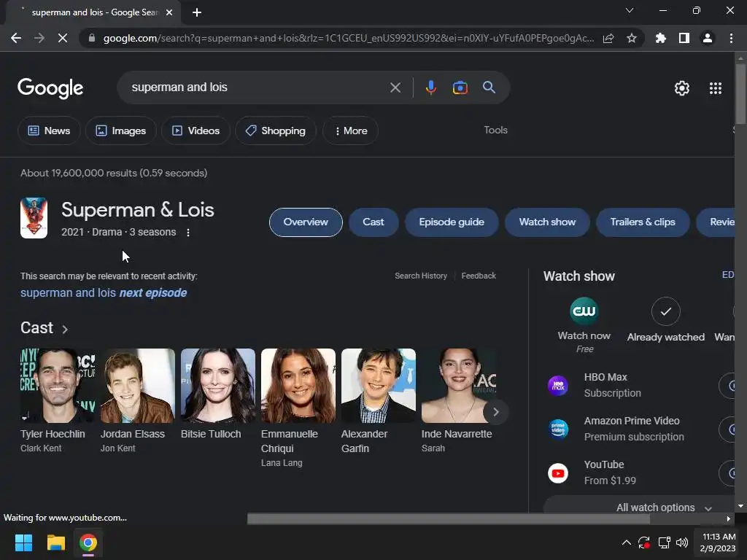Open Tyler Hoechlin cast photo

coord(58,386)
